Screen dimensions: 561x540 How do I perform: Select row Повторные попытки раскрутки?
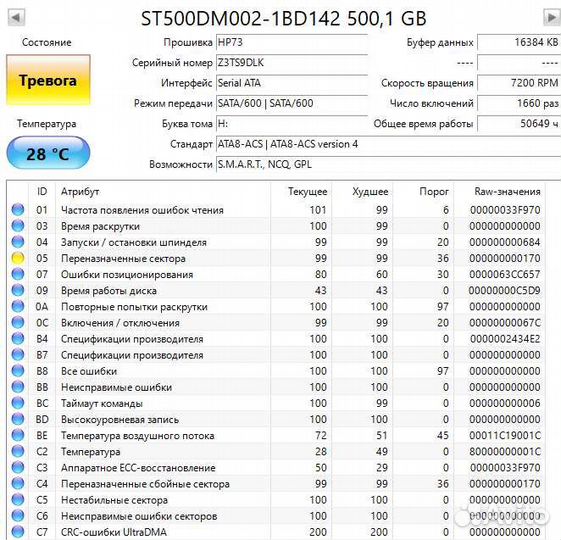(x=276, y=306)
